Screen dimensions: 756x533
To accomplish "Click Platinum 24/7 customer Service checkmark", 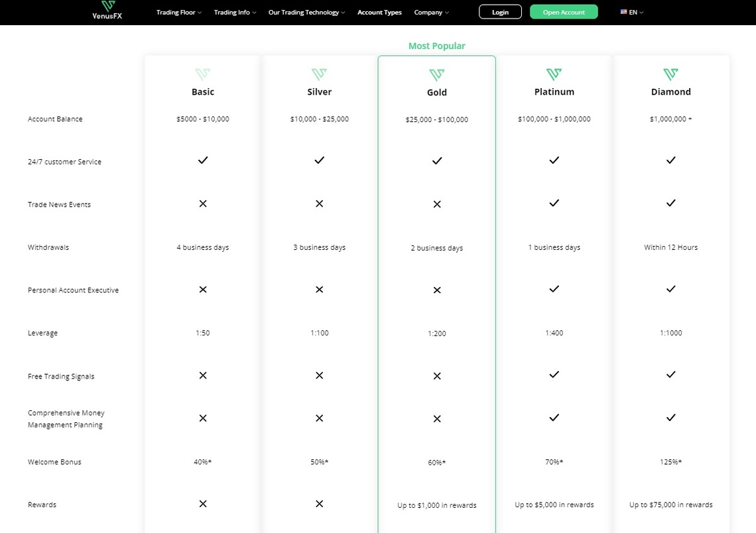I will coord(554,160).
